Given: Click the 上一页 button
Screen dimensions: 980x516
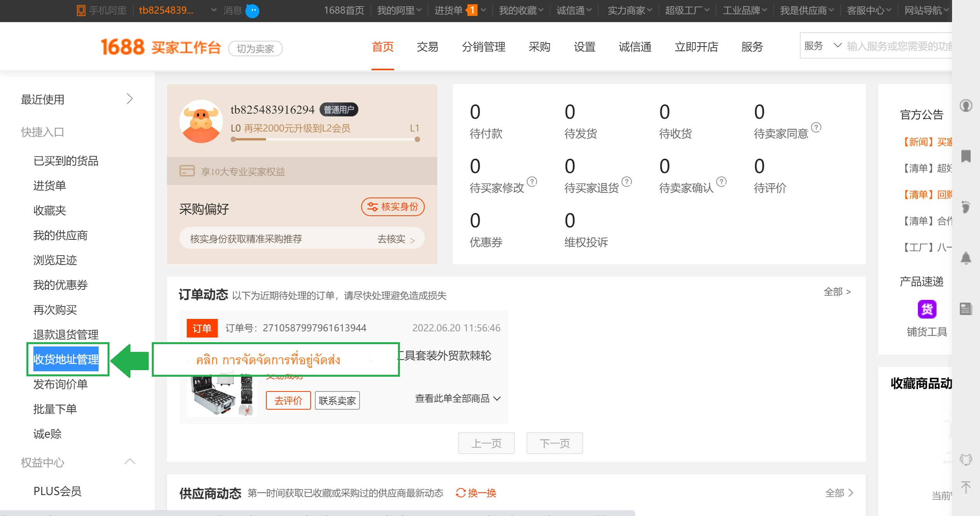Looking at the screenshot, I should 486,443.
